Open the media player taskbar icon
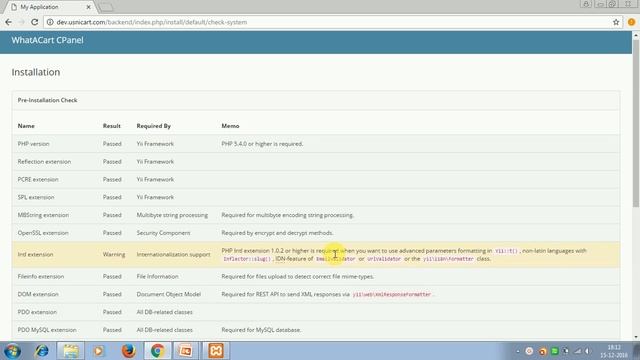 [x=99, y=351]
